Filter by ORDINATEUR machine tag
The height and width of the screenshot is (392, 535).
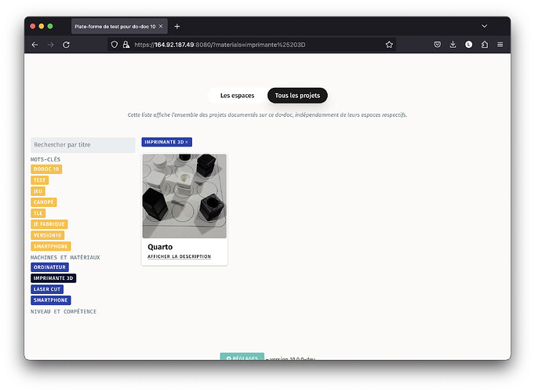pyautogui.click(x=50, y=267)
